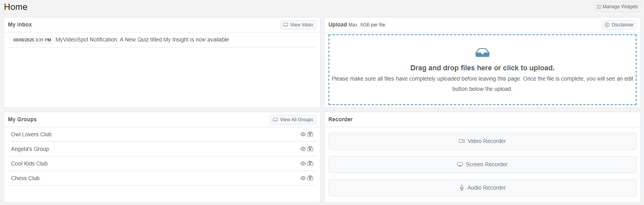Open the Owl Lovers Club group
This screenshot has height=205, width=644.
click(x=31, y=134)
